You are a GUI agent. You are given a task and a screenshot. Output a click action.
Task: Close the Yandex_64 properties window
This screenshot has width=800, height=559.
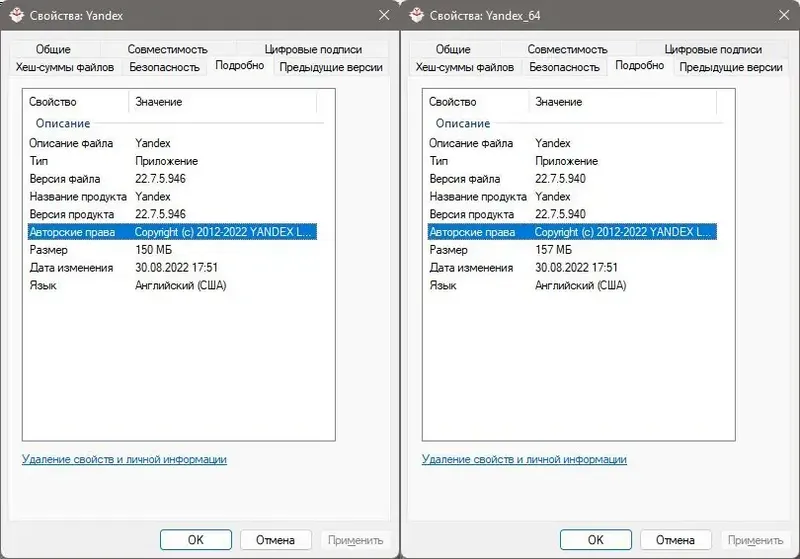click(x=784, y=15)
